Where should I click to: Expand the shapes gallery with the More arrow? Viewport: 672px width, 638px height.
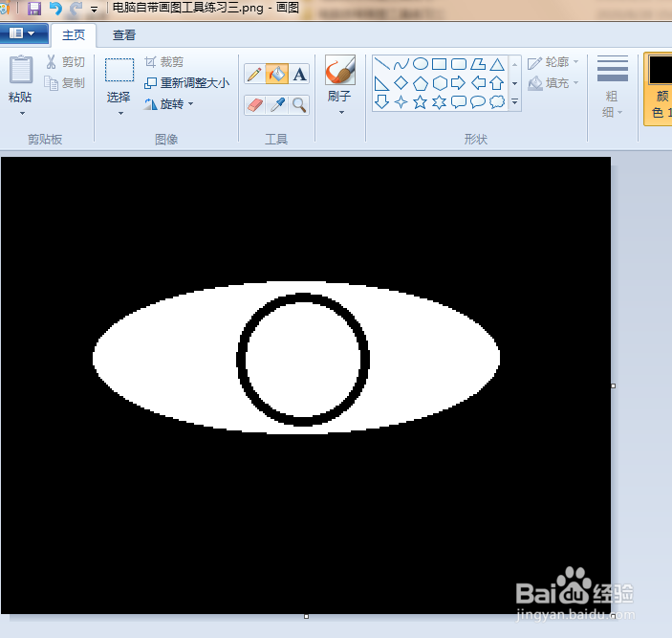[x=514, y=102]
